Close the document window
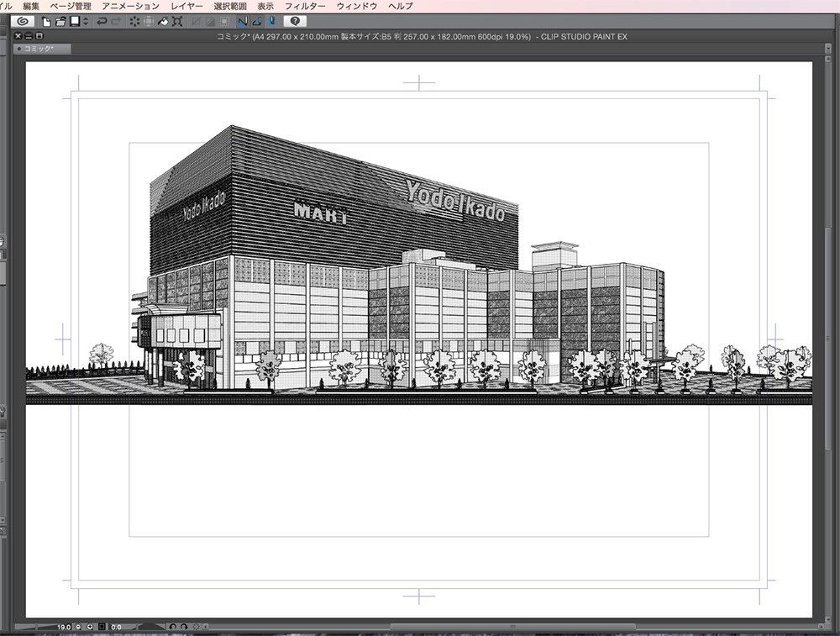 click(x=18, y=36)
